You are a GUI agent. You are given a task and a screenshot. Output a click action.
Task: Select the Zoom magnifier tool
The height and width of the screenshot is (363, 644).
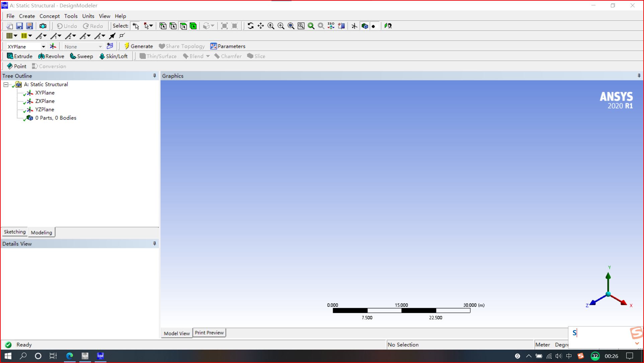pos(271,26)
